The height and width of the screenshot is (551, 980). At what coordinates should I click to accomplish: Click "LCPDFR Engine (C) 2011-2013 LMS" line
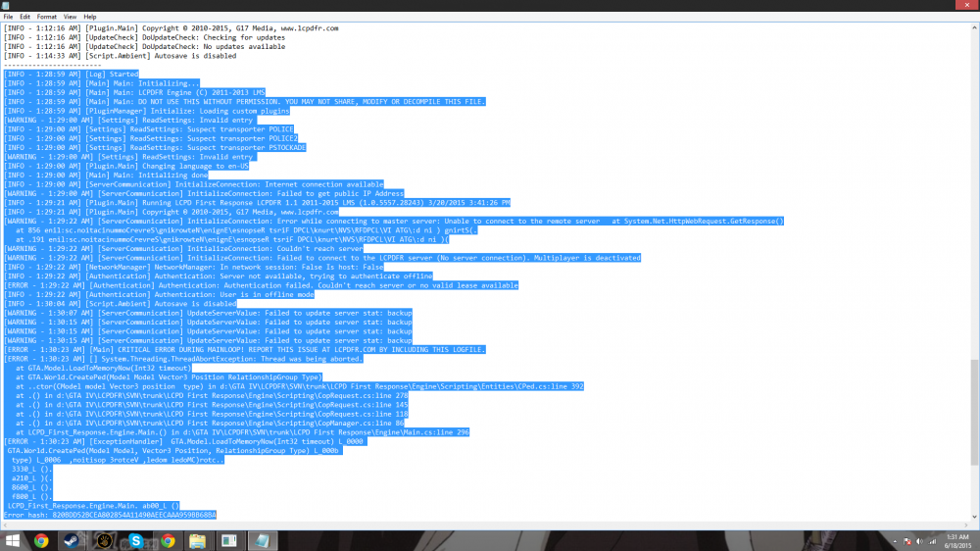click(134, 92)
